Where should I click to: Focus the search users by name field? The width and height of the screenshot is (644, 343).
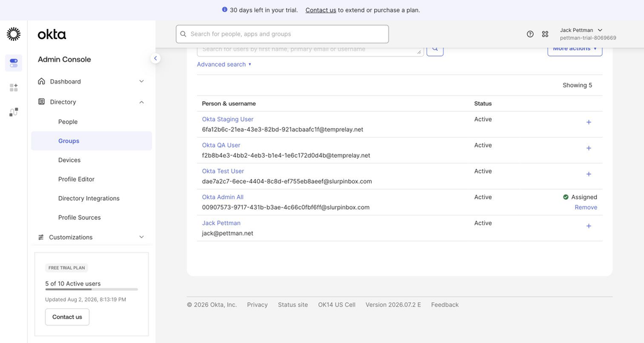310,50
